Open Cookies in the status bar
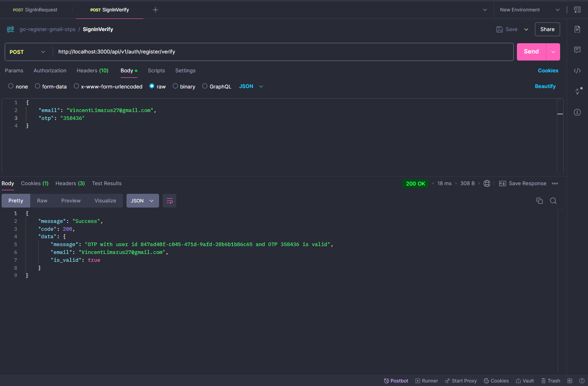Screen dimensions: 588x386 pos(496,381)
